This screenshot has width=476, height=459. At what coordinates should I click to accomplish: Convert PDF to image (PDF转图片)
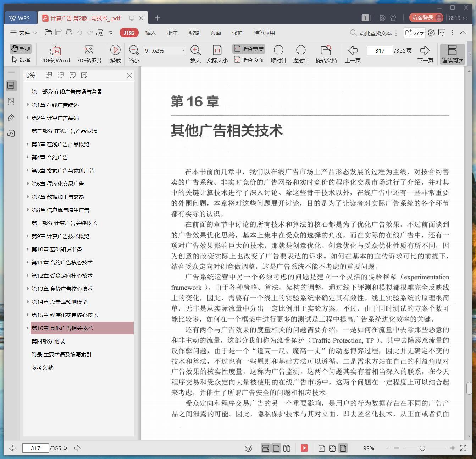(x=89, y=54)
